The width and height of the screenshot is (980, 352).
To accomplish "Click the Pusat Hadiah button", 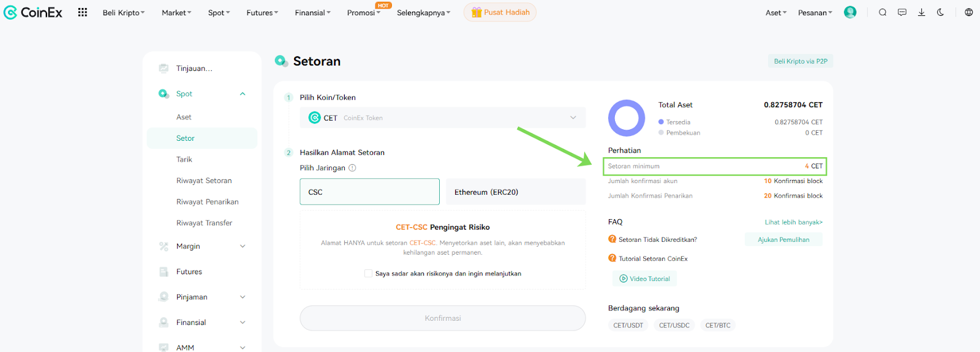I will tap(500, 12).
